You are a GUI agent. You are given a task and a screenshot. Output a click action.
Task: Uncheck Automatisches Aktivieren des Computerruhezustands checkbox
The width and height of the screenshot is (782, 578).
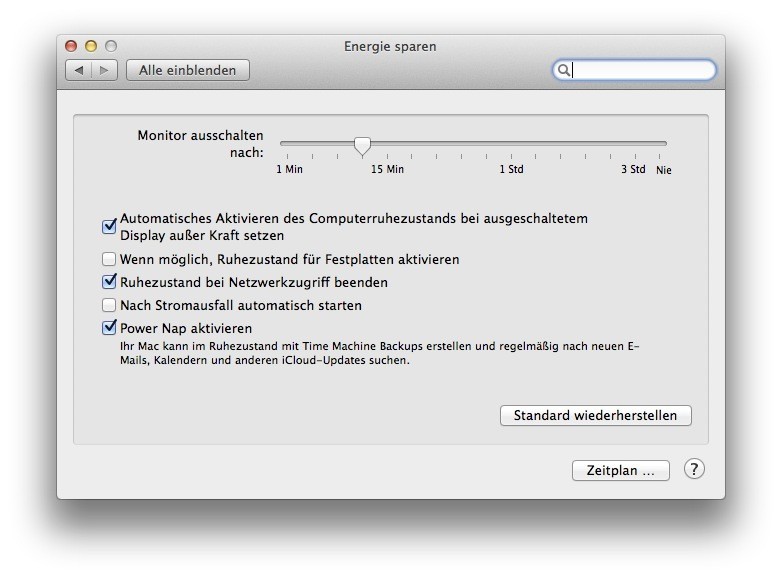109,226
